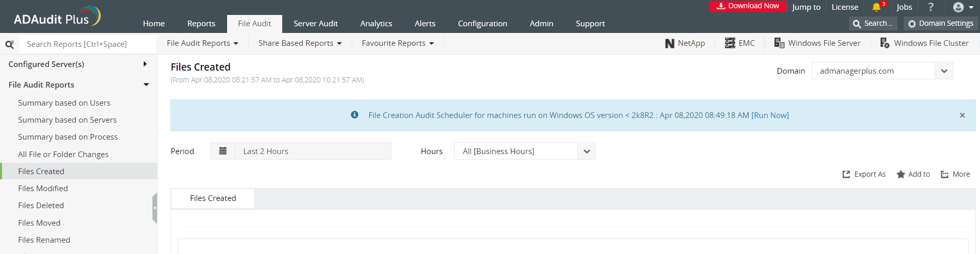Image resolution: width=980 pixels, height=254 pixels.
Task: Switch to the Server Audit tab
Action: (x=316, y=24)
